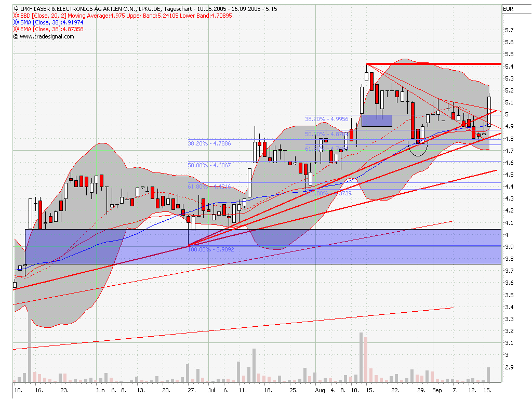This screenshot has width=532, height=399.
Task: Select the large blue support zone rectangle
Action: pos(263,247)
